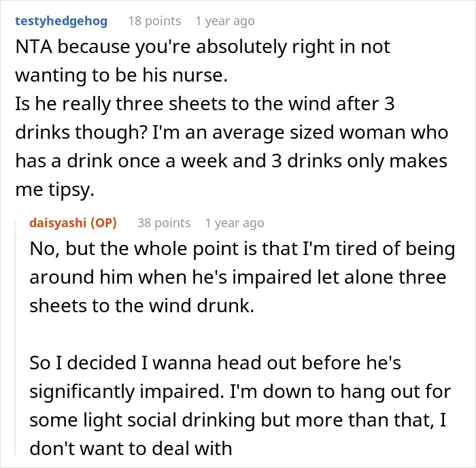This screenshot has height=468, width=476.
Task: Click the line starting 'So I decided I wanna'
Action: [216, 363]
